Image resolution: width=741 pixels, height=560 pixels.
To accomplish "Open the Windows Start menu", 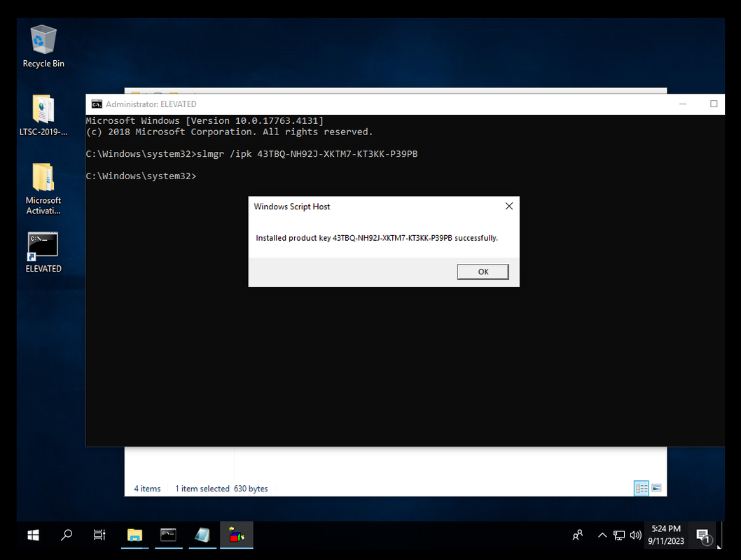I will coord(33,535).
